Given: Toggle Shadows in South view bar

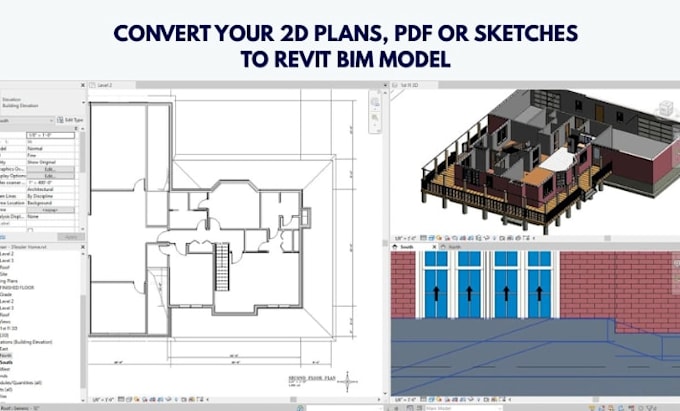Looking at the screenshot, I should tap(447, 399).
